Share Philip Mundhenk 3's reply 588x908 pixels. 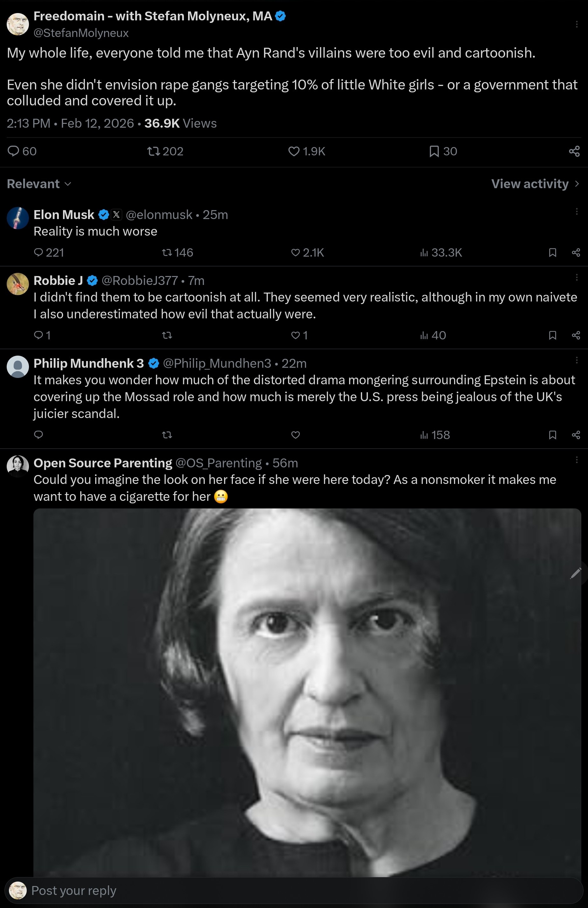click(x=576, y=435)
